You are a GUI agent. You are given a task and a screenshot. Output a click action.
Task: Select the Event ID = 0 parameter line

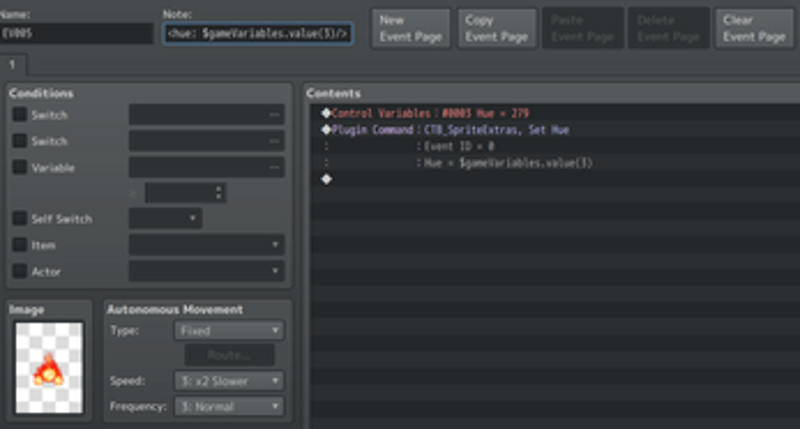(555, 146)
